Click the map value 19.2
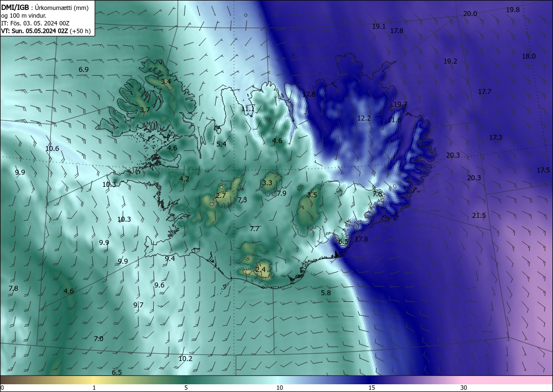 [450, 61]
